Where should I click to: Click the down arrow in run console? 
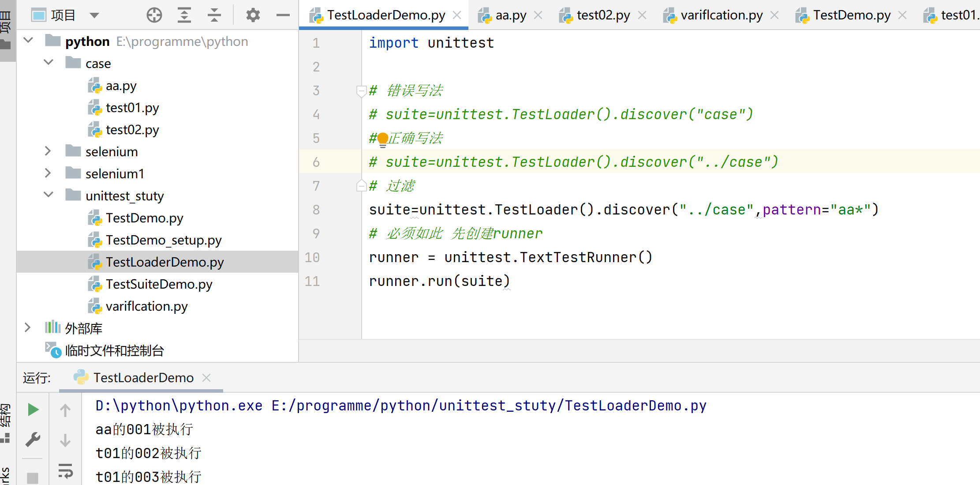click(65, 440)
